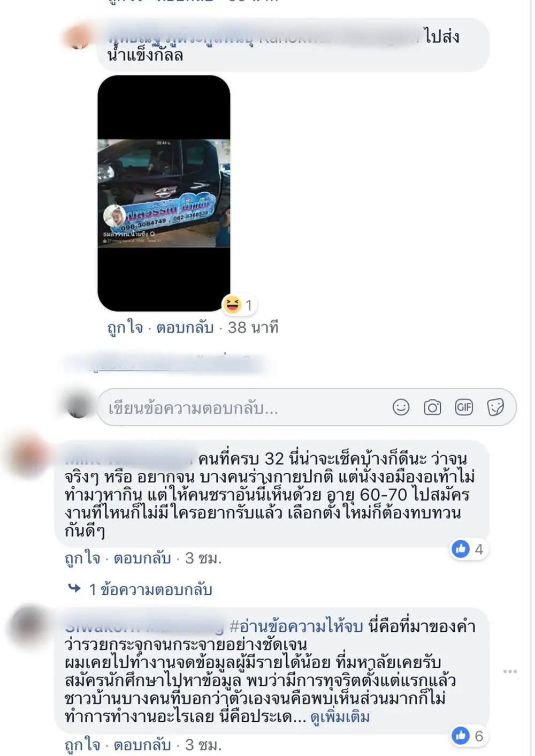This screenshot has width=535, height=756.
Task: Click the laughing reaction emoji on photo comment
Action: tap(233, 305)
